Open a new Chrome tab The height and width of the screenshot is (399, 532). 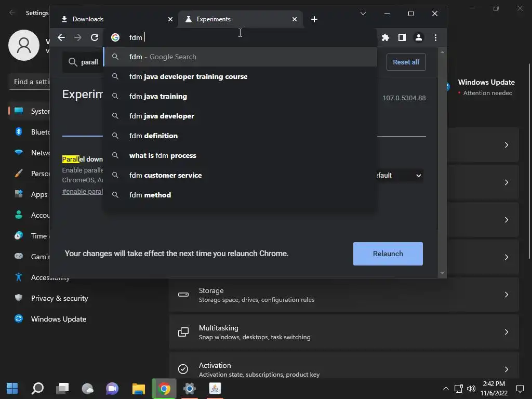pos(314,19)
